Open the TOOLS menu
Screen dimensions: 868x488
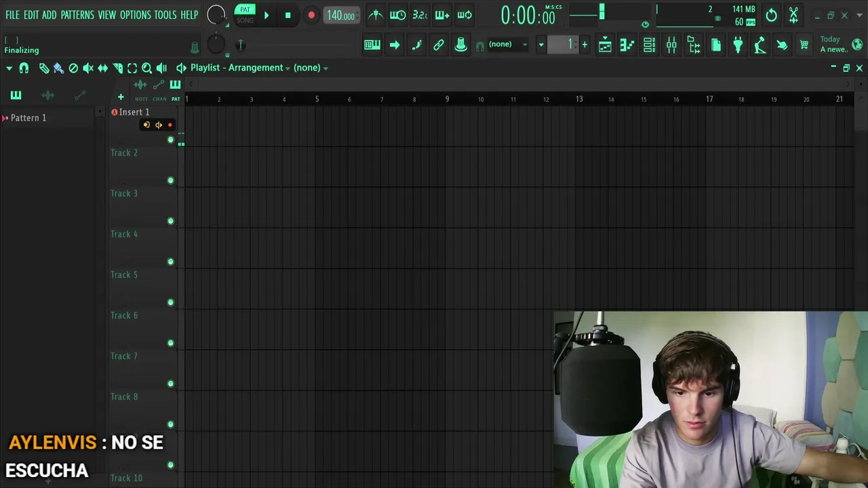point(165,15)
